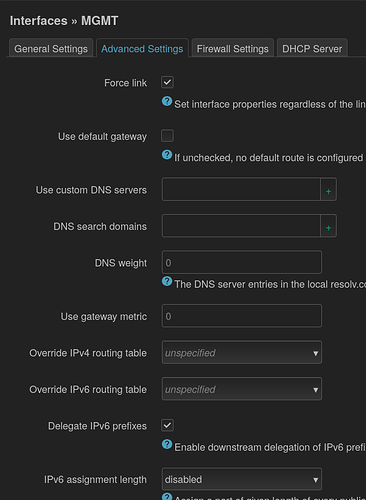Click the 'The DNS server entries' description text
This screenshot has height=500, width=366.
click(270, 284)
